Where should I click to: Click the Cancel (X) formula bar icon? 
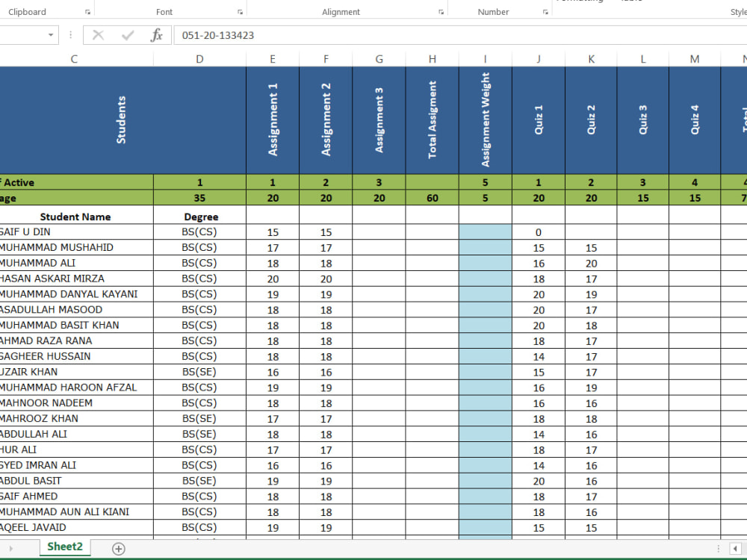98,35
